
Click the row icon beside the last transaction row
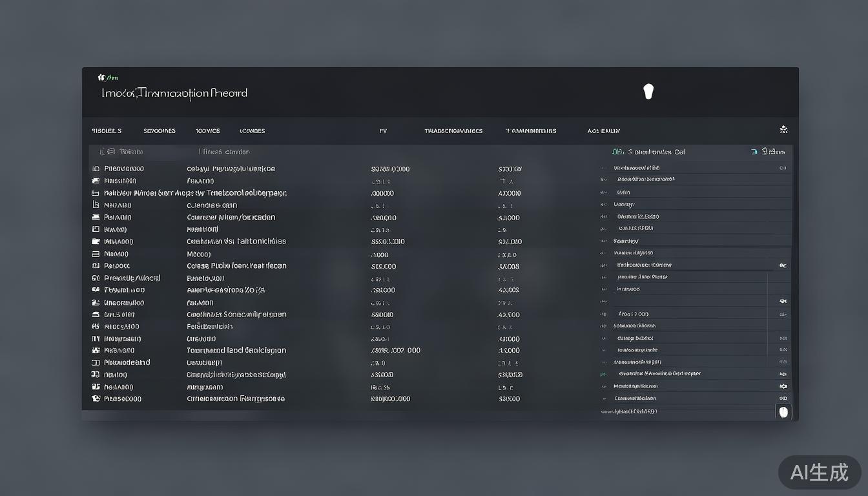tap(96, 399)
